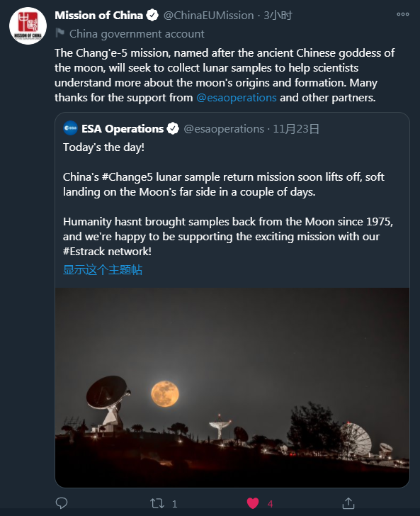The height and width of the screenshot is (516, 420).
Task: Toggle the red heart like button
Action: (x=253, y=503)
